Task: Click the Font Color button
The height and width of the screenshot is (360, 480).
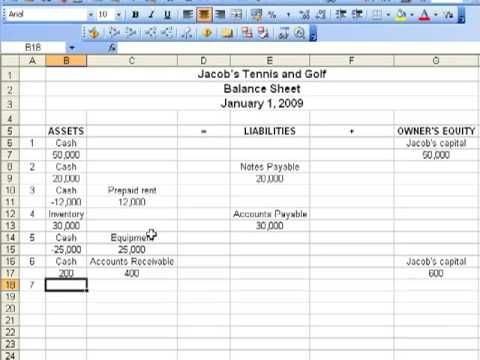Action: coord(425,14)
